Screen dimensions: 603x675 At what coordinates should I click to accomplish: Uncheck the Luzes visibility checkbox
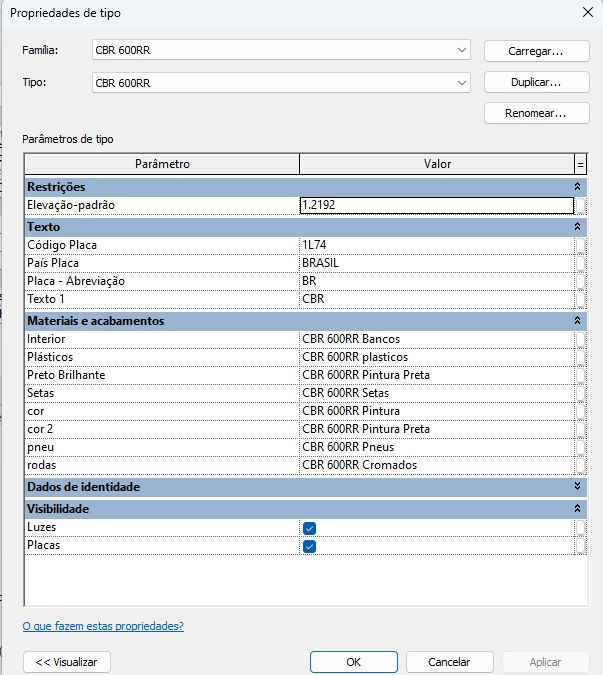tap(309, 528)
